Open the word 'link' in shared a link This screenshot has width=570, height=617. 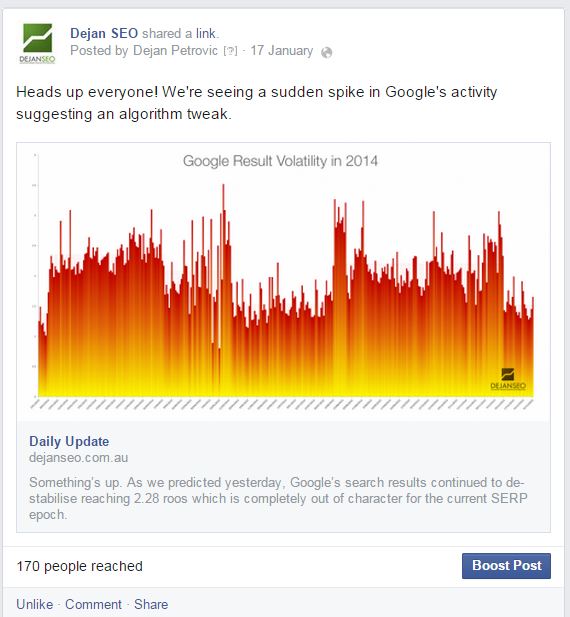point(205,33)
